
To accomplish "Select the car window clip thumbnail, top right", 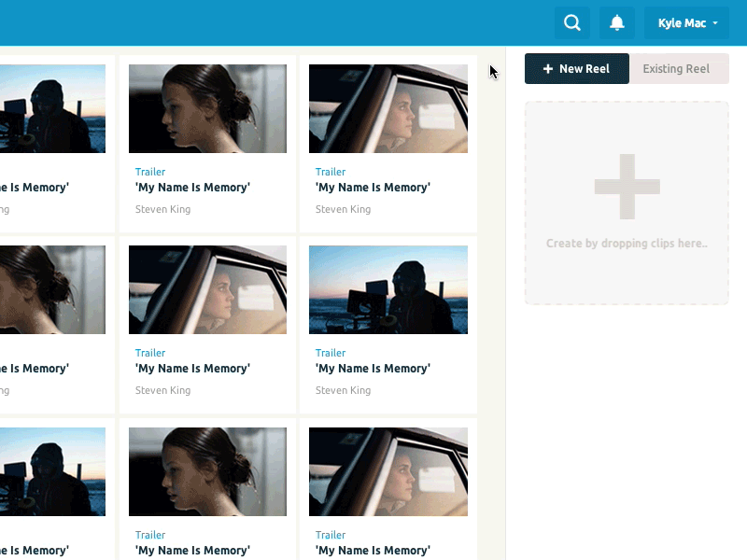I will point(388,108).
